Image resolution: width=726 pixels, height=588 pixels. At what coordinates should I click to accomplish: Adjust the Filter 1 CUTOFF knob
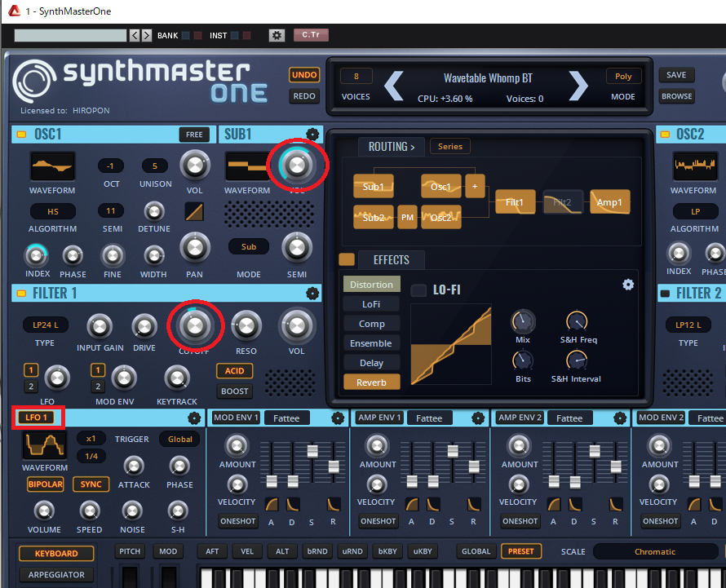195,325
